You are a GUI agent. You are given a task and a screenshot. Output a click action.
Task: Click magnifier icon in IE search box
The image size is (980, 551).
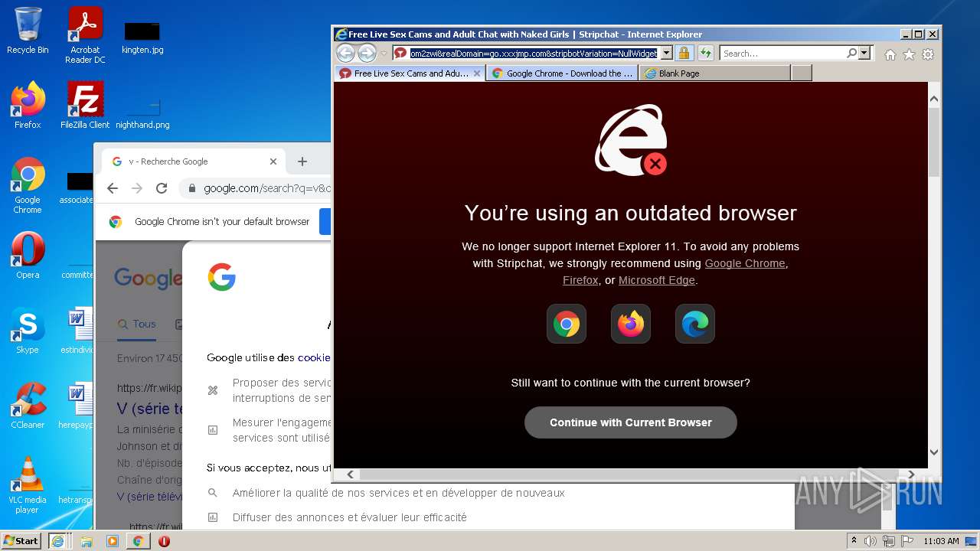851,53
